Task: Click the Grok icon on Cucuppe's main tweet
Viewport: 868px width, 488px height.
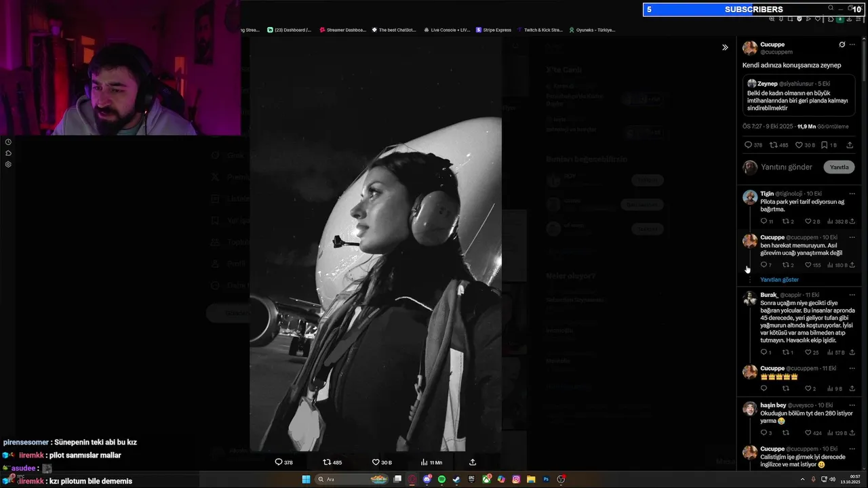Action: pos(842,45)
